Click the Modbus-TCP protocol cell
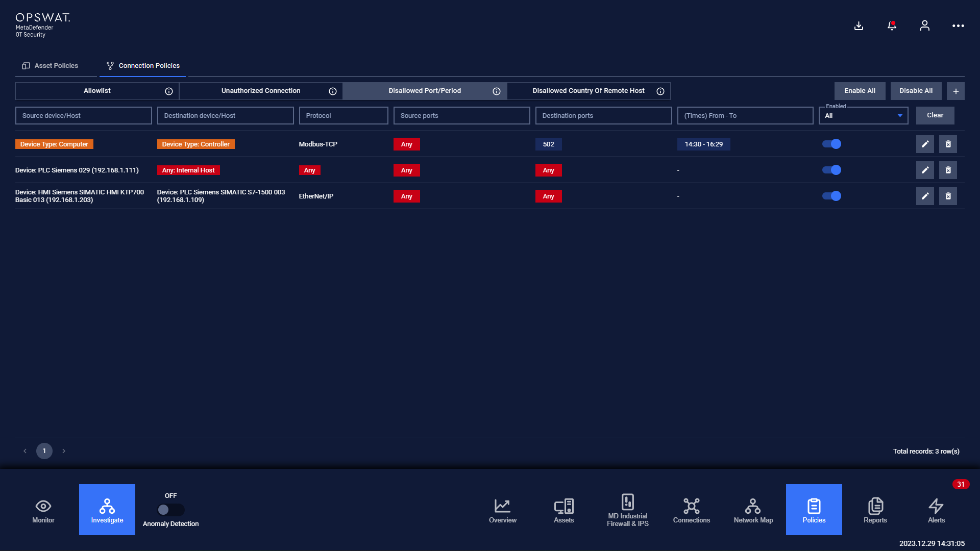980x551 pixels. click(318, 144)
